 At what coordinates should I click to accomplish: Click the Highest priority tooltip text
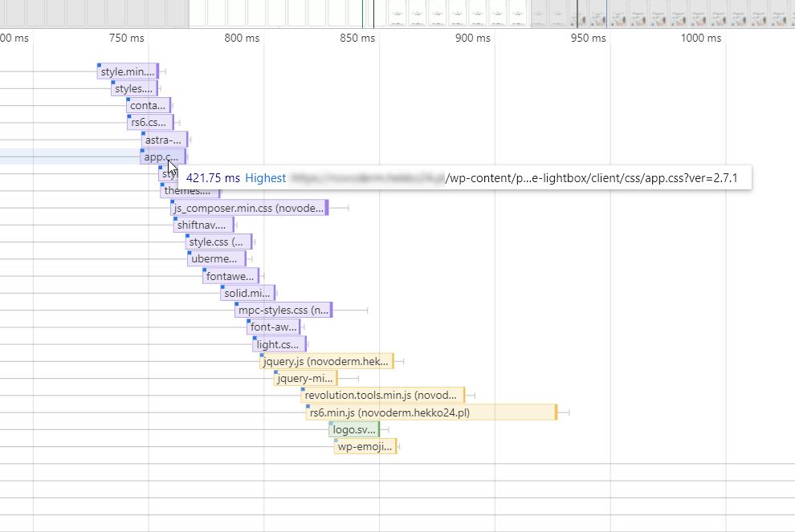266,178
